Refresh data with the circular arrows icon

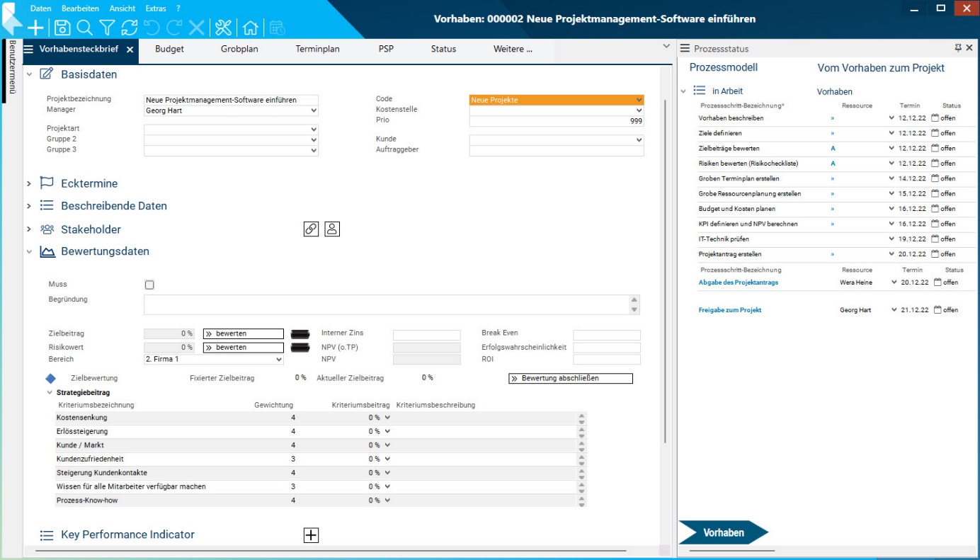[x=130, y=28]
